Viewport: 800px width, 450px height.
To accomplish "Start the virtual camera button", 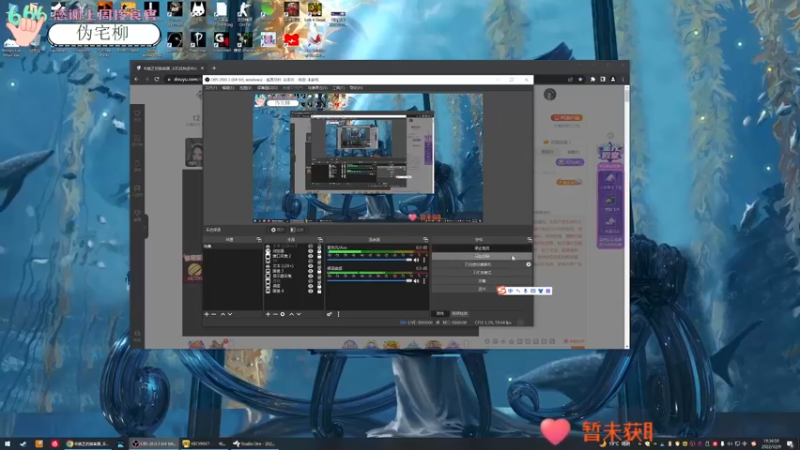I will click(478, 264).
